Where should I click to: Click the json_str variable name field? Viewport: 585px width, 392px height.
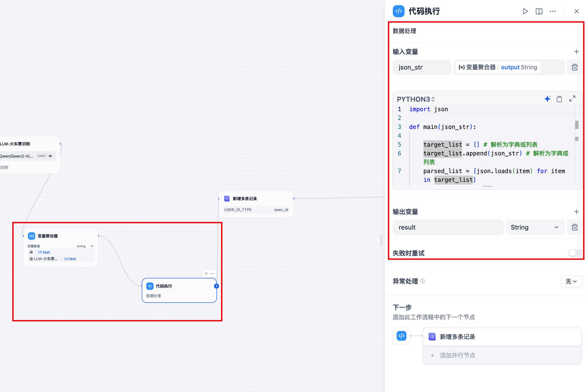(x=421, y=67)
